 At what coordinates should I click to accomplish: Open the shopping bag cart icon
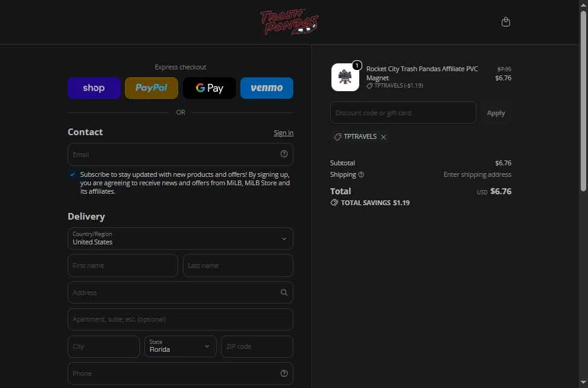505,22
